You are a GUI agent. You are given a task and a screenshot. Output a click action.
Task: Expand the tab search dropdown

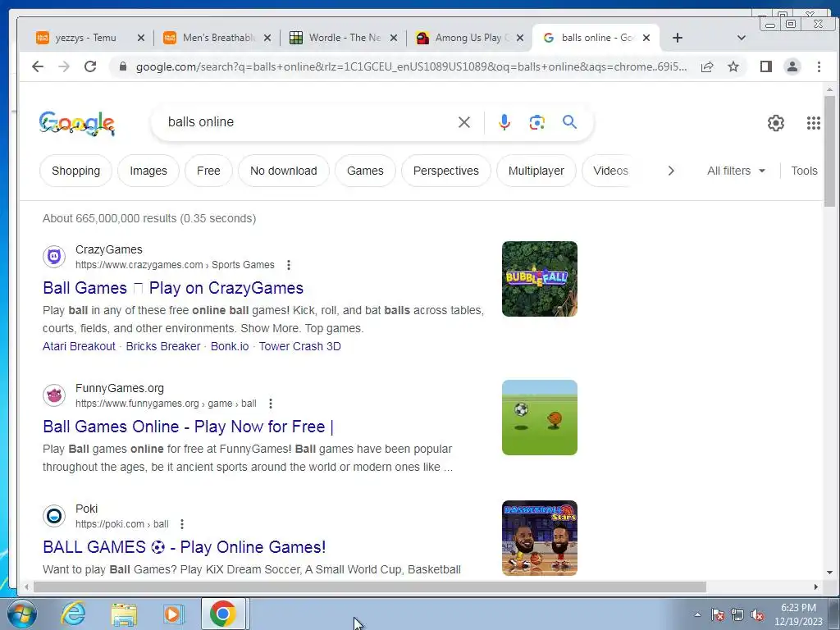tap(742, 38)
